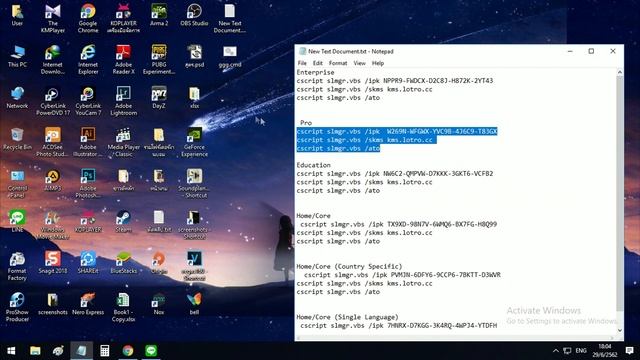Select the Media Player Classic icon

tap(123, 142)
